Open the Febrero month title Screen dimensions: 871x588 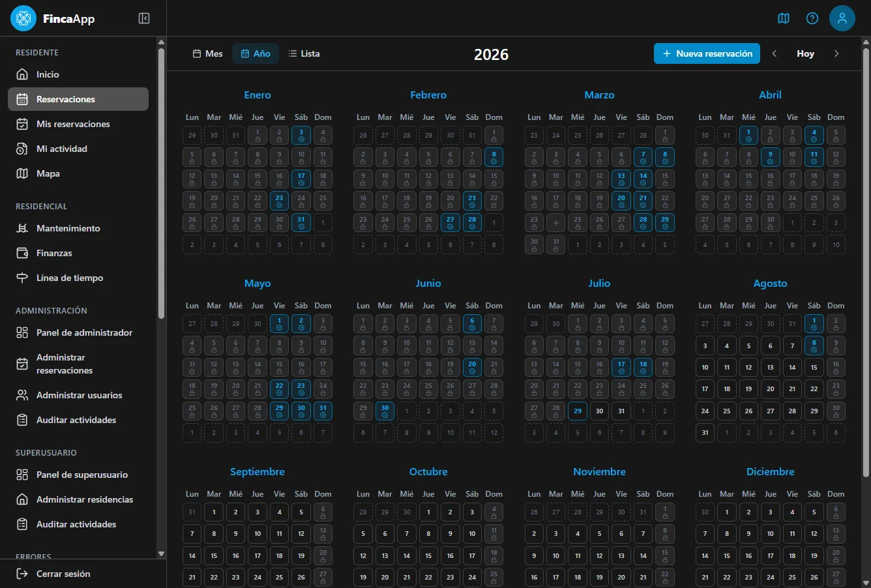428,95
